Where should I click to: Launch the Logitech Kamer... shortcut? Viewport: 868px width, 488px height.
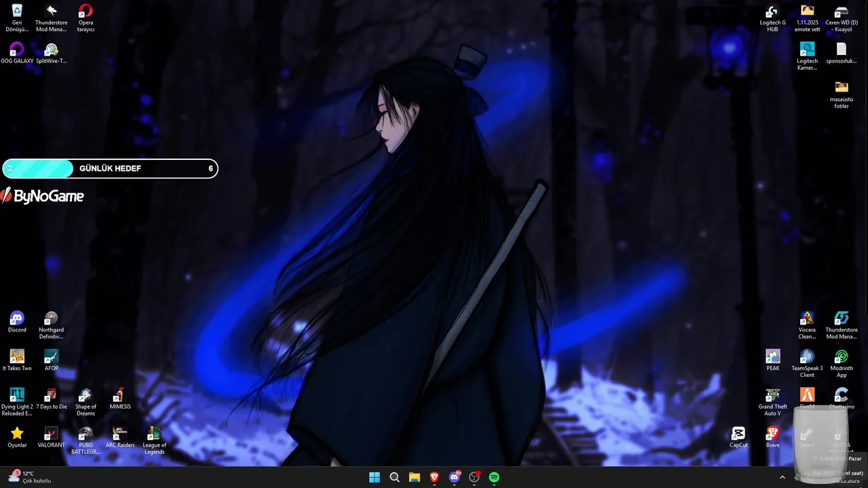coord(807,56)
